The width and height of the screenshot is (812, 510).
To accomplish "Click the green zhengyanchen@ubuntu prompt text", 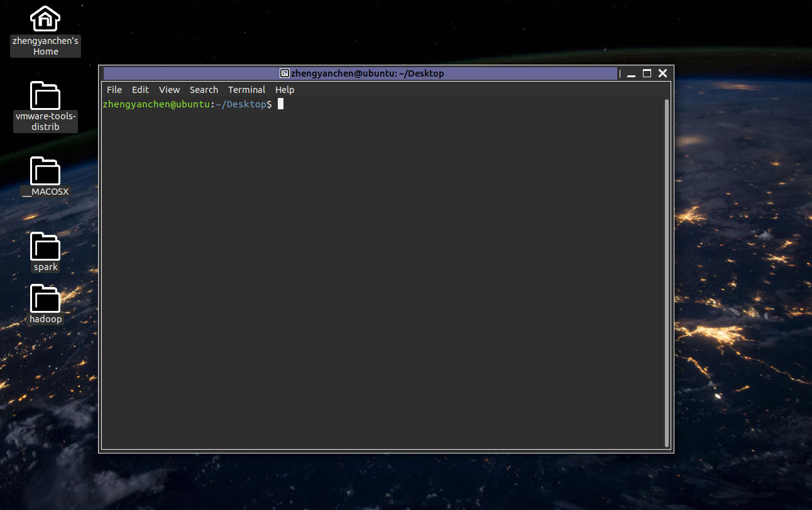I will pos(156,104).
